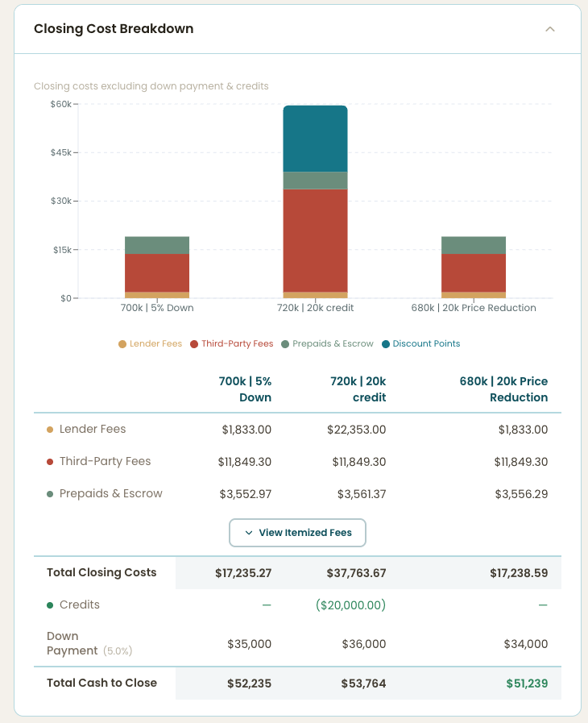Screen dimensions: 588x723
Task: Toggle Discount Points legend item
Action: [421, 343]
